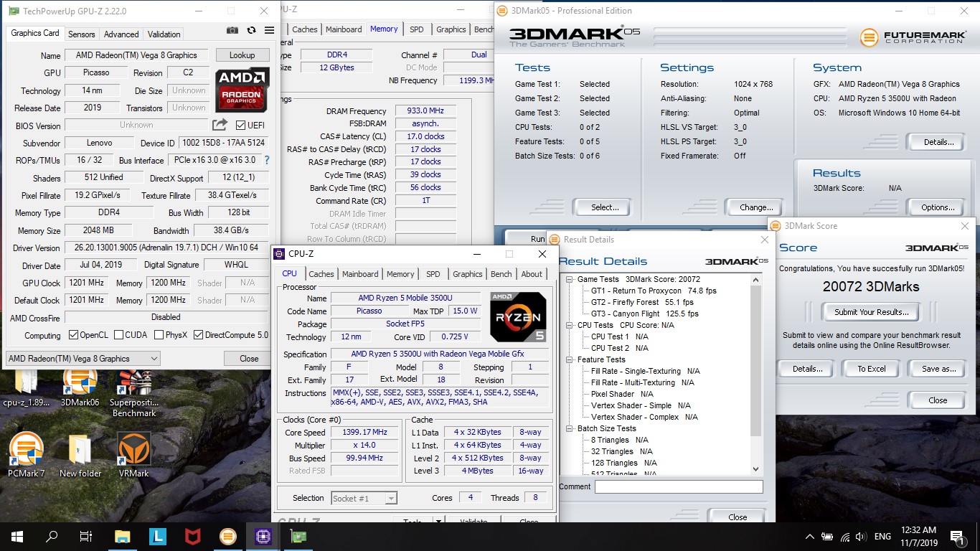Image resolution: width=980 pixels, height=551 pixels.
Task: Open the VRMark desktop shortcut
Action: coord(134,455)
